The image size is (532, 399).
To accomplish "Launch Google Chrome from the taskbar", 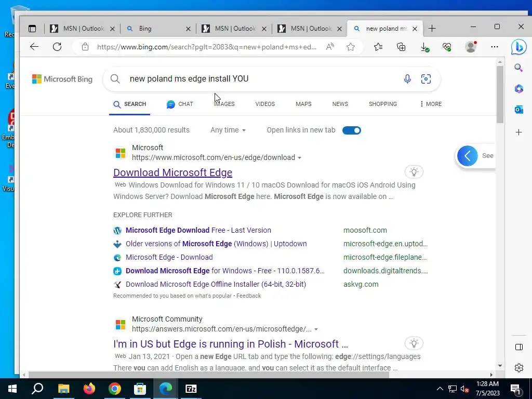I will [115, 389].
